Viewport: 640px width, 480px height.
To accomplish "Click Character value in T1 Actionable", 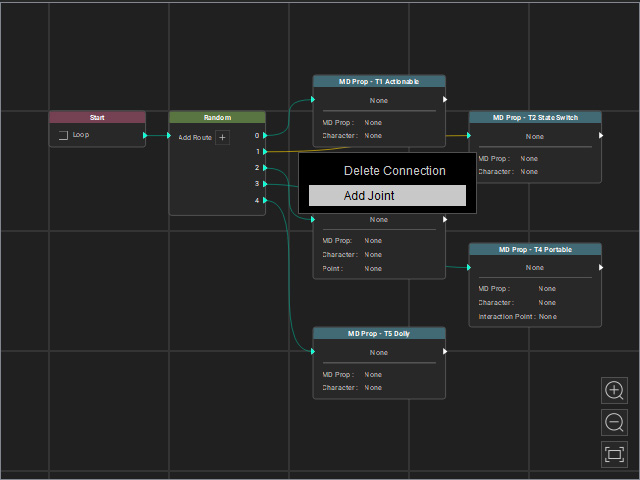I will coord(373,136).
